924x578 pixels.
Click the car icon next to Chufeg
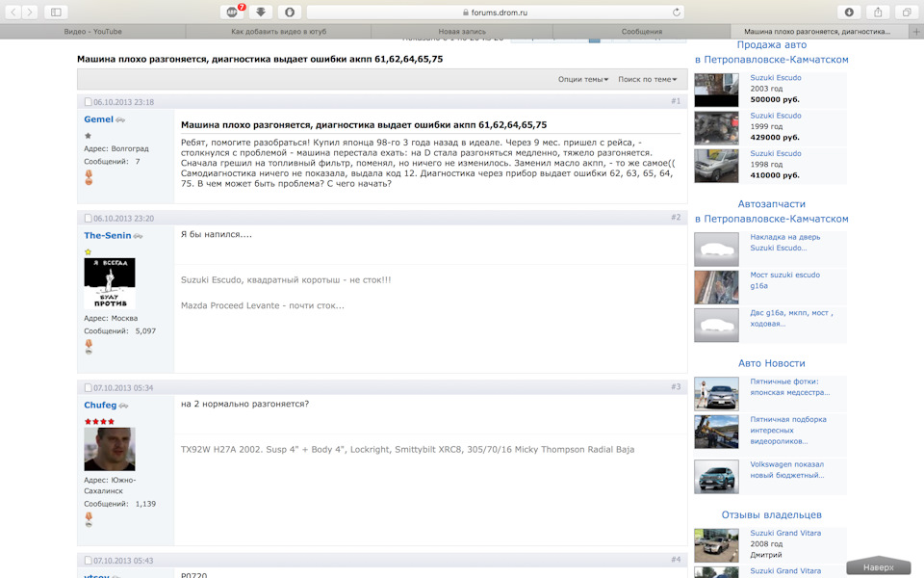[x=123, y=406]
